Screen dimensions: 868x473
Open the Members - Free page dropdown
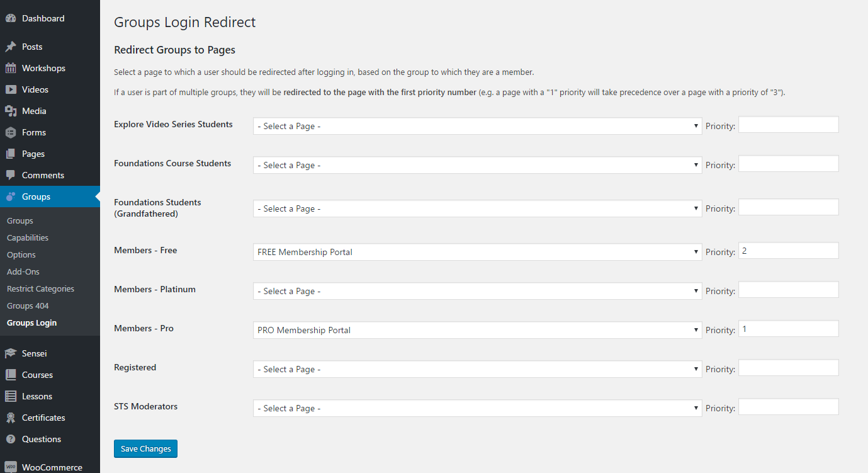(x=477, y=252)
